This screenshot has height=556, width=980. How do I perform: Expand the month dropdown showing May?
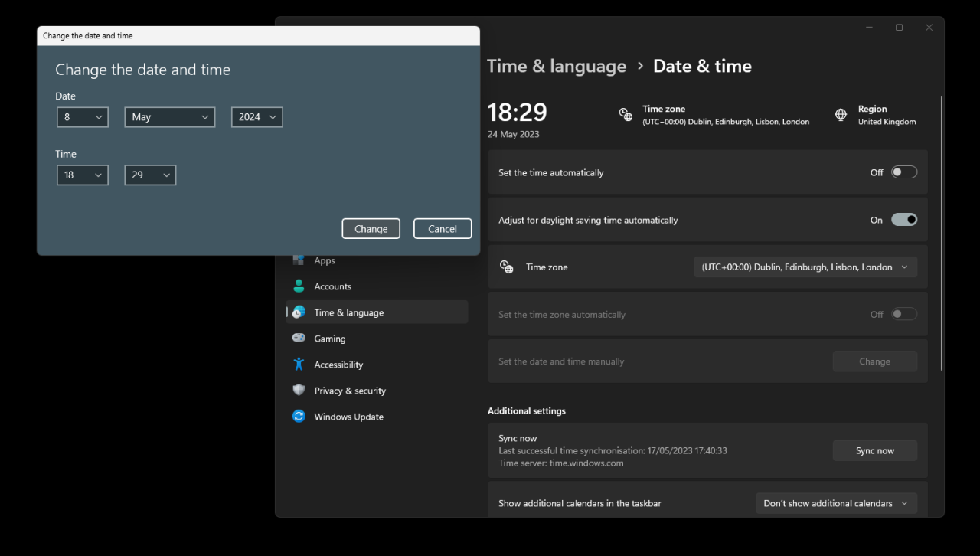click(x=169, y=117)
